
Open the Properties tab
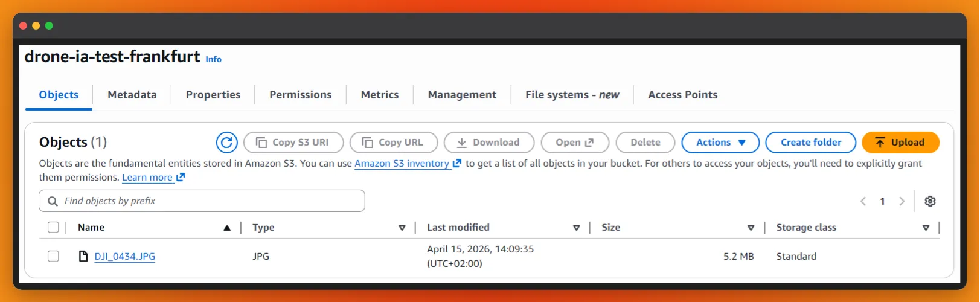click(213, 95)
